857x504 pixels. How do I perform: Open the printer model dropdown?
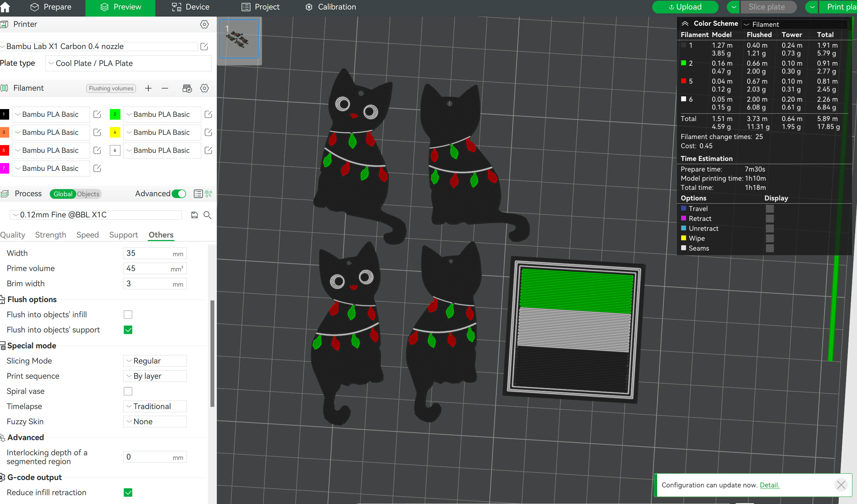point(99,46)
